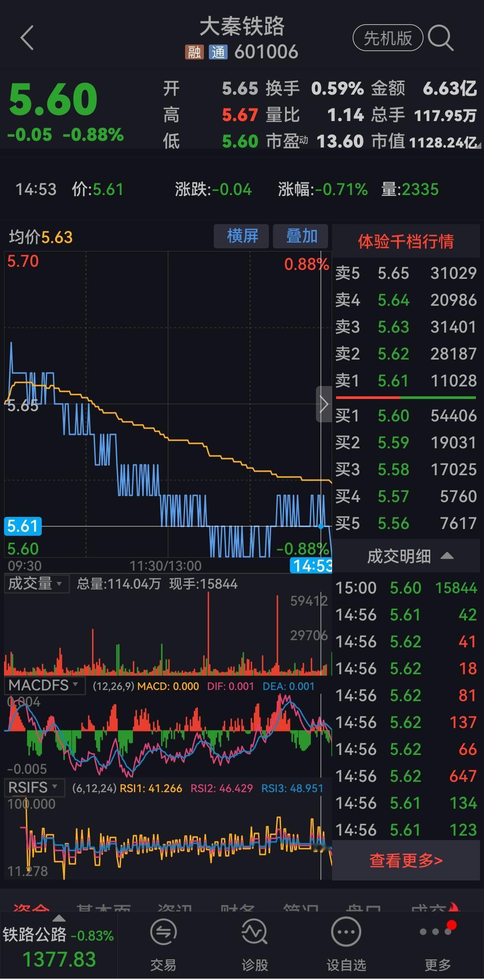The height and width of the screenshot is (980, 484).
Task: Tap the 卖5 row at 5.65
Action: coord(406,273)
